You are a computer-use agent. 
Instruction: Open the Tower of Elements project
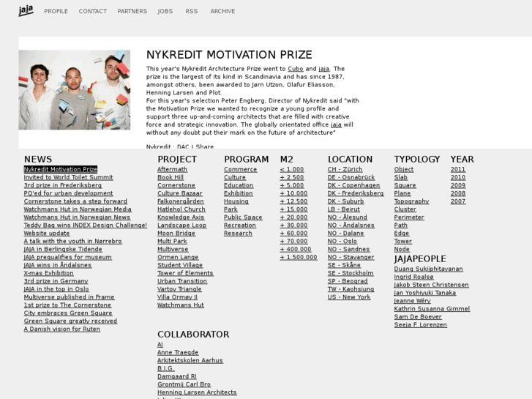point(185,273)
